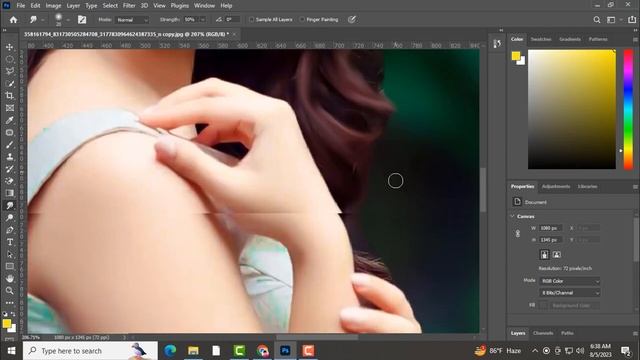Select the Smudge tool
Viewport: 640px width, 360px height.
(9, 205)
